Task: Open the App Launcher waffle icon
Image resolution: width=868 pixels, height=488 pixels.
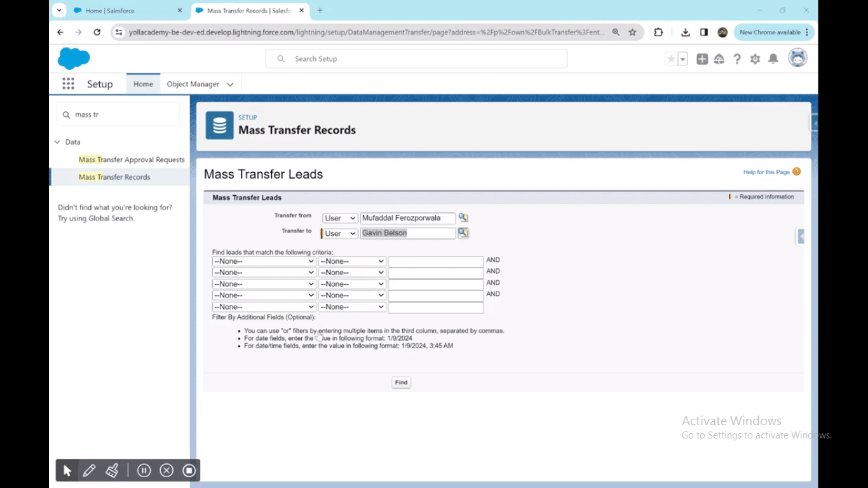Action: pyautogui.click(x=68, y=84)
